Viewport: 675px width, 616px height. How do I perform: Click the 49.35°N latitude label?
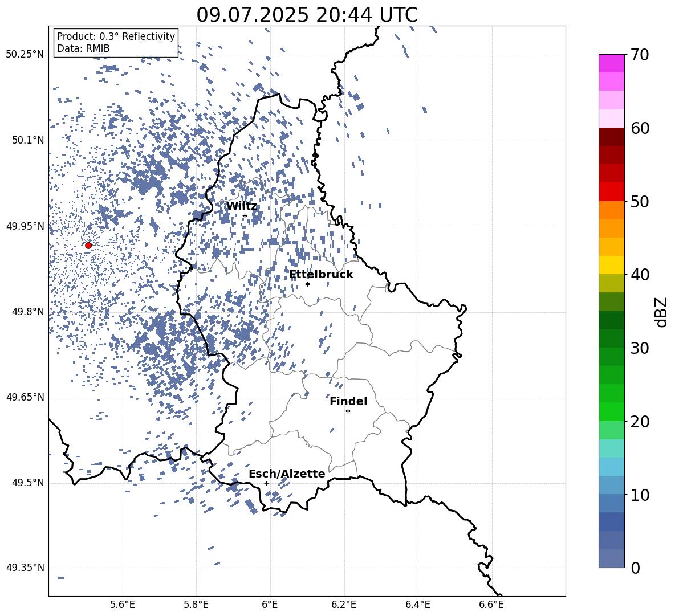[25, 568]
